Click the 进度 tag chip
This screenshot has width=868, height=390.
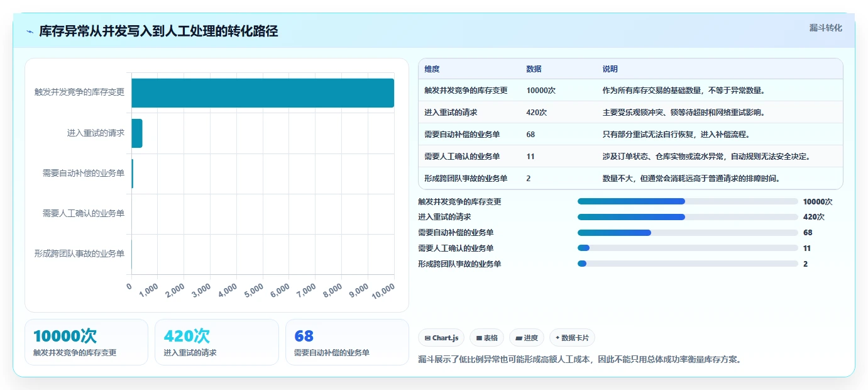pos(527,338)
